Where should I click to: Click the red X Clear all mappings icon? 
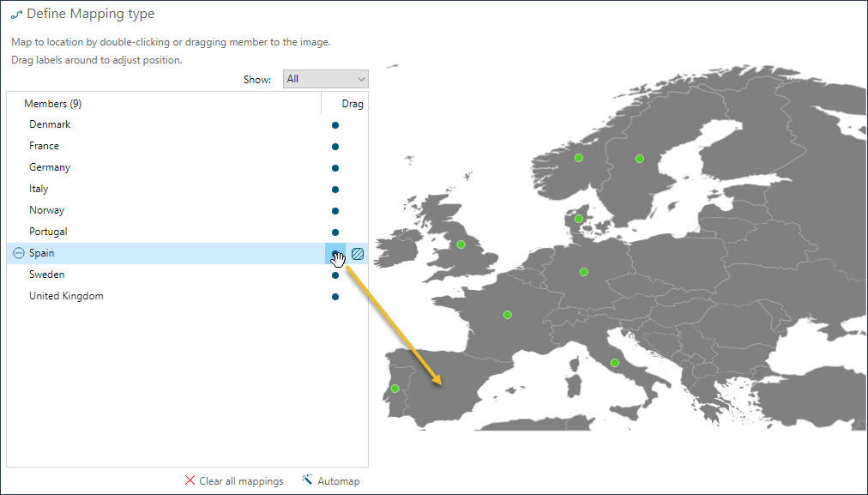pyautogui.click(x=190, y=480)
